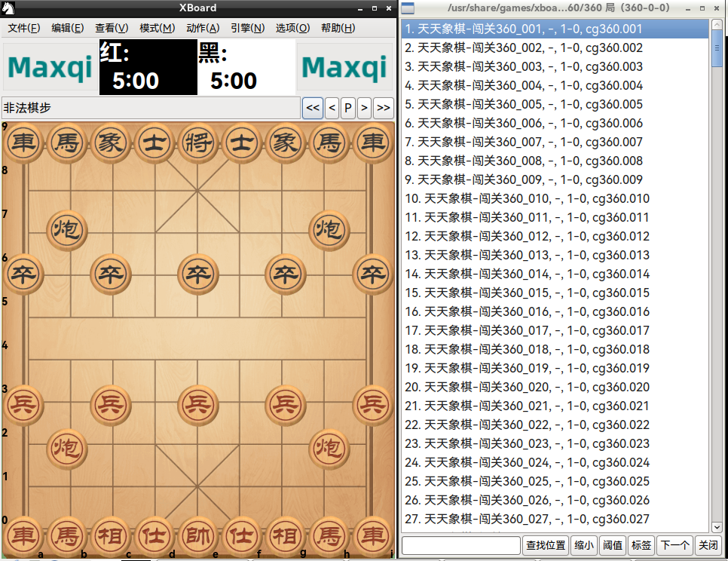Select the red general 帥 piece
The width and height of the screenshot is (728, 561).
[197, 536]
